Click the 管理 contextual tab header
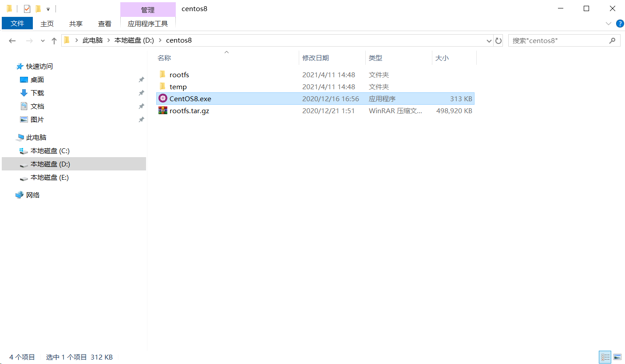 [x=148, y=10]
